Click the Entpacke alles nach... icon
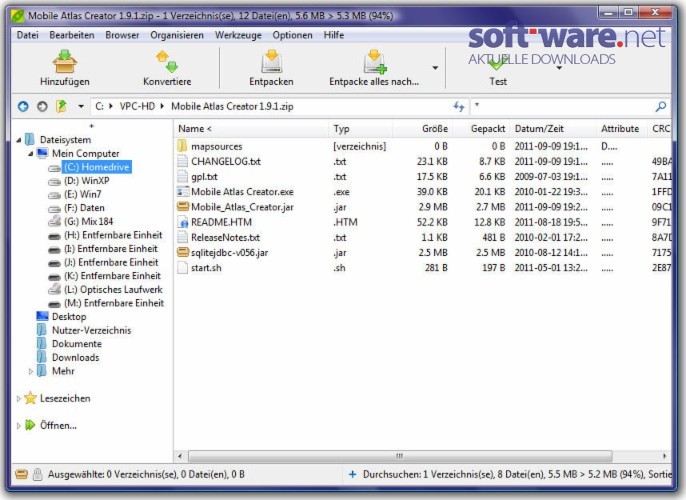The width and height of the screenshot is (686, 500). pyautogui.click(x=374, y=61)
